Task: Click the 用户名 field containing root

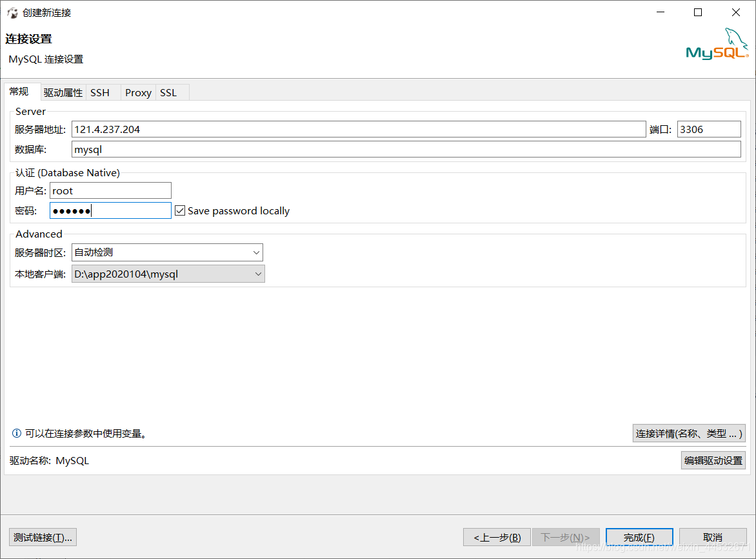Action: [110, 190]
